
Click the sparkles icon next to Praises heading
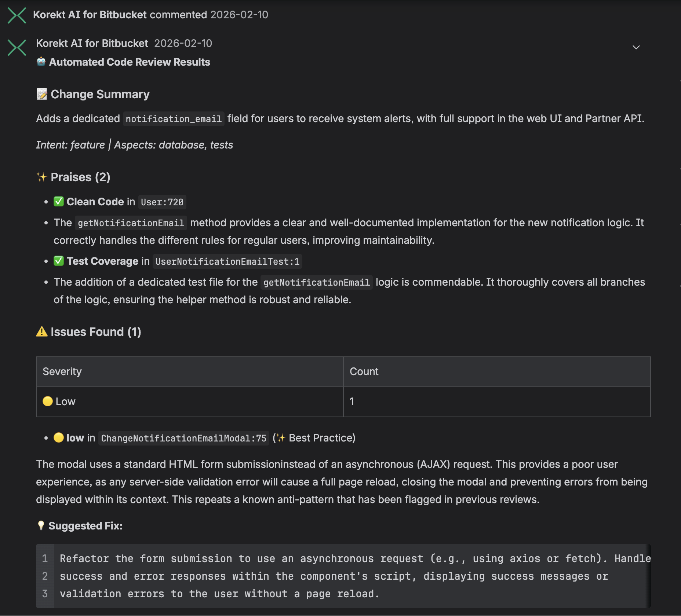click(41, 177)
